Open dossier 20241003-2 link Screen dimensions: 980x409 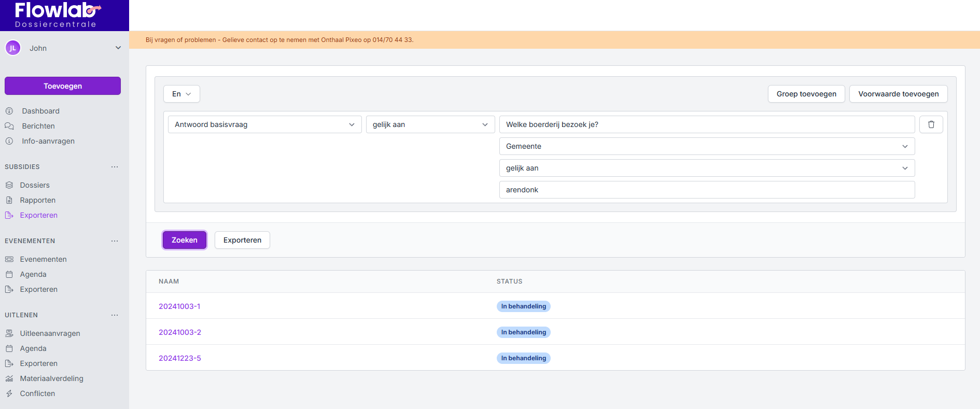180,332
